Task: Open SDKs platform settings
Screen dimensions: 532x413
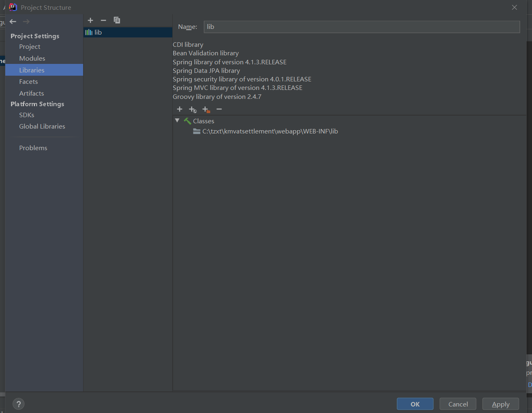Action: (26, 115)
